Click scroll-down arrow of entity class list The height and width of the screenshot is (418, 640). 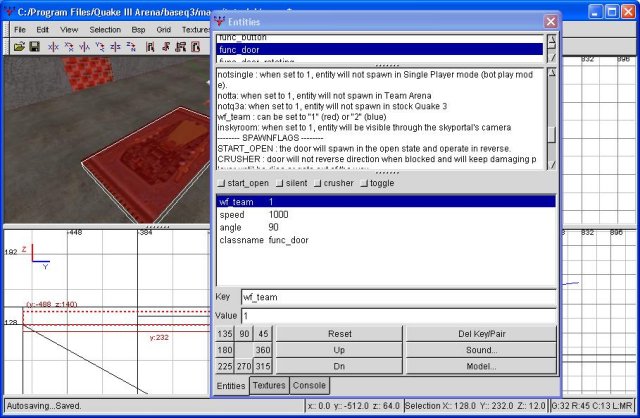pos(551,58)
